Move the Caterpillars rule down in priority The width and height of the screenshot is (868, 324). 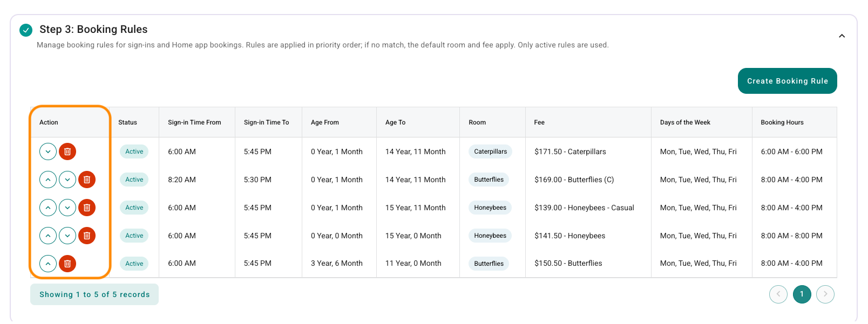pos(48,151)
